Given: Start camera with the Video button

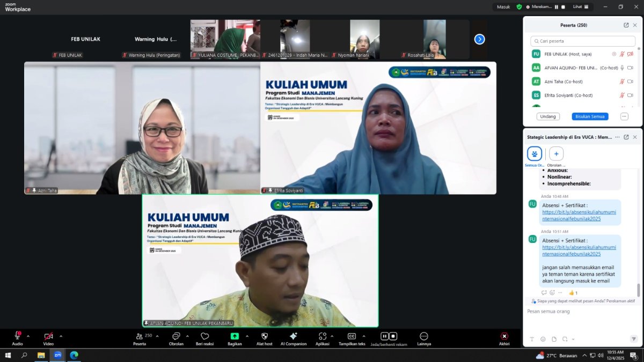Looking at the screenshot, I should (48, 338).
